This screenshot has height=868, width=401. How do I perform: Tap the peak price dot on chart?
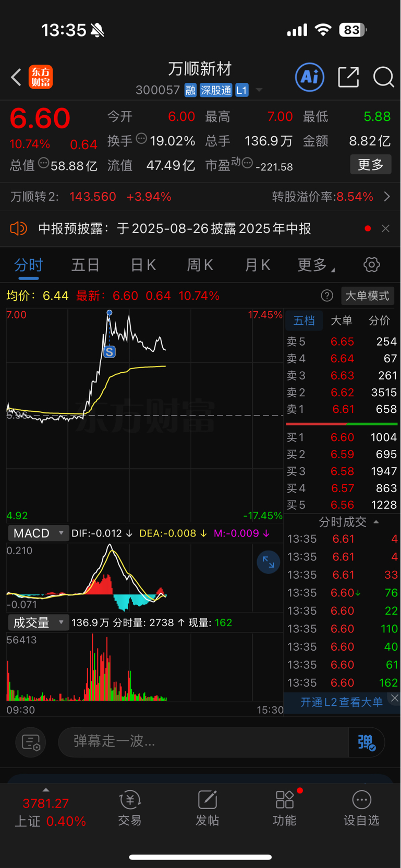(110, 313)
